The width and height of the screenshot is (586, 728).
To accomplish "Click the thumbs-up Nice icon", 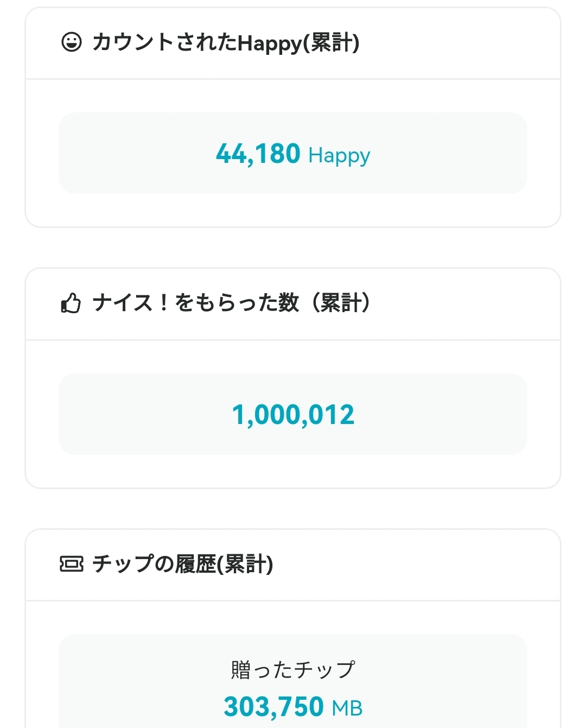I will point(71,303).
